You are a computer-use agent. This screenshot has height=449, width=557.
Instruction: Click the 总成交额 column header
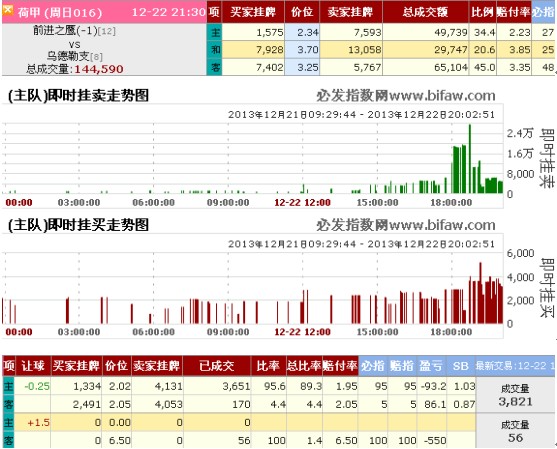click(x=425, y=12)
